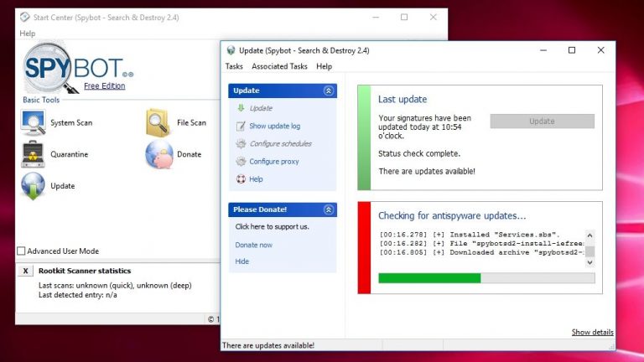Click the Show update log notepad icon
Viewport: 644px width, 362px height.
pyautogui.click(x=241, y=126)
